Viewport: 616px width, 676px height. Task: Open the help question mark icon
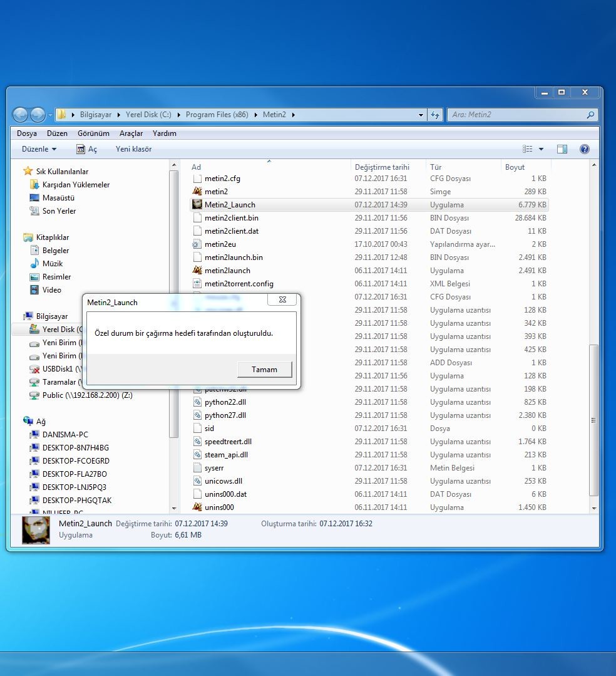[584, 149]
